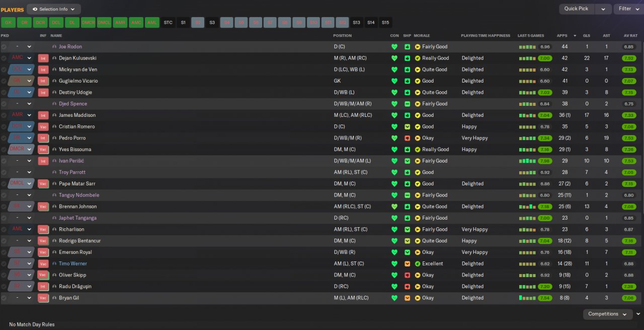Toggle selection circle for Joe Rodon

pos(4,47)
